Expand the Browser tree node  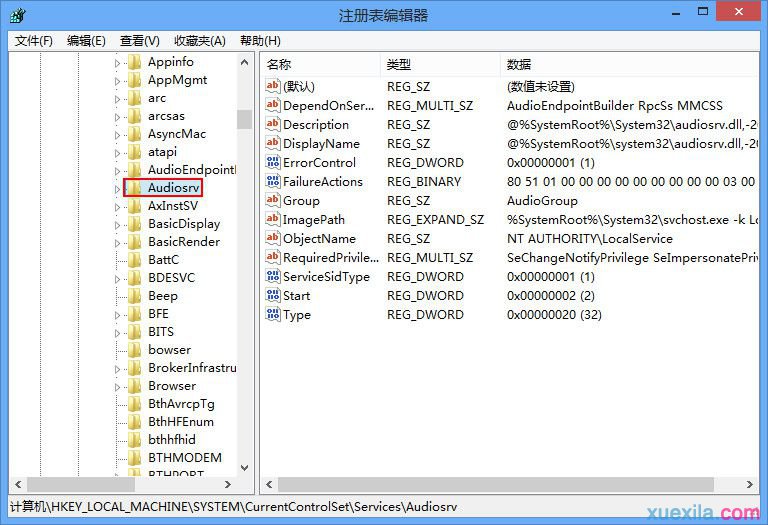(x=117, y=387)
